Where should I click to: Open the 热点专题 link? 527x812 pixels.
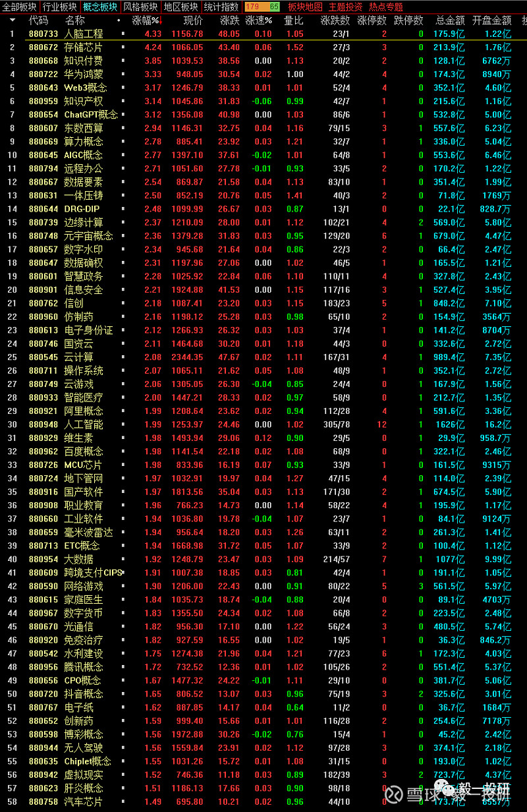[385, 7]
